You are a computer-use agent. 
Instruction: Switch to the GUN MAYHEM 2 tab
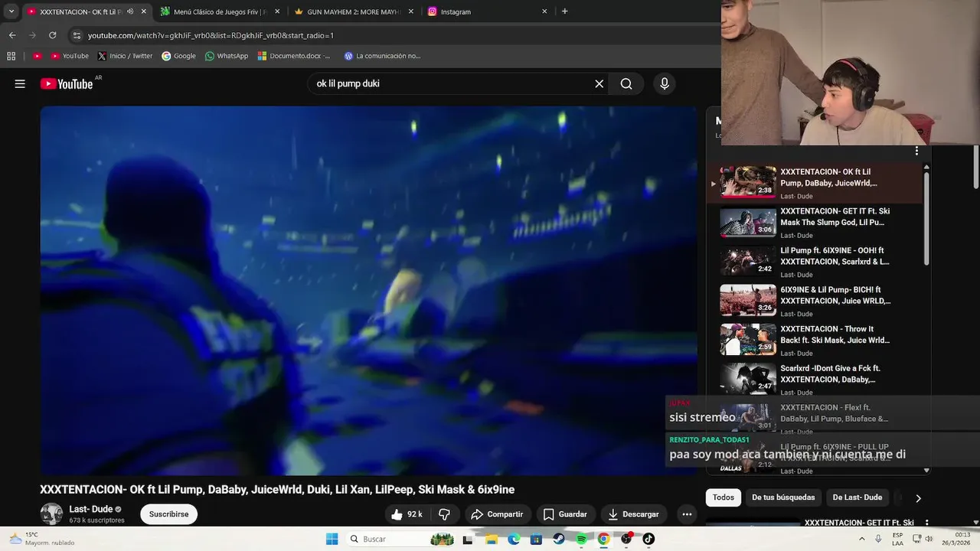354,11
